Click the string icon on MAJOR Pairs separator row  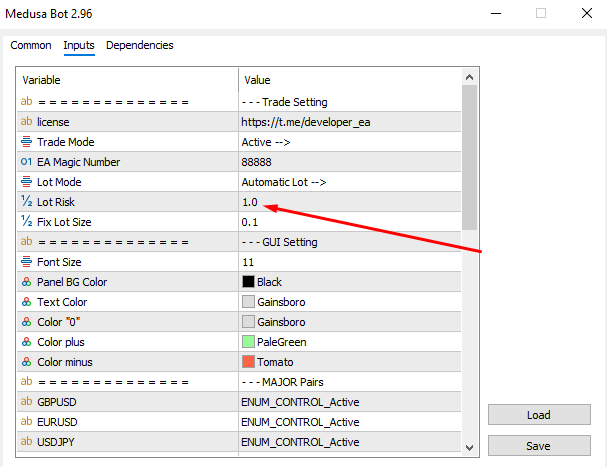pyautogui.click(x=26, y=382)
